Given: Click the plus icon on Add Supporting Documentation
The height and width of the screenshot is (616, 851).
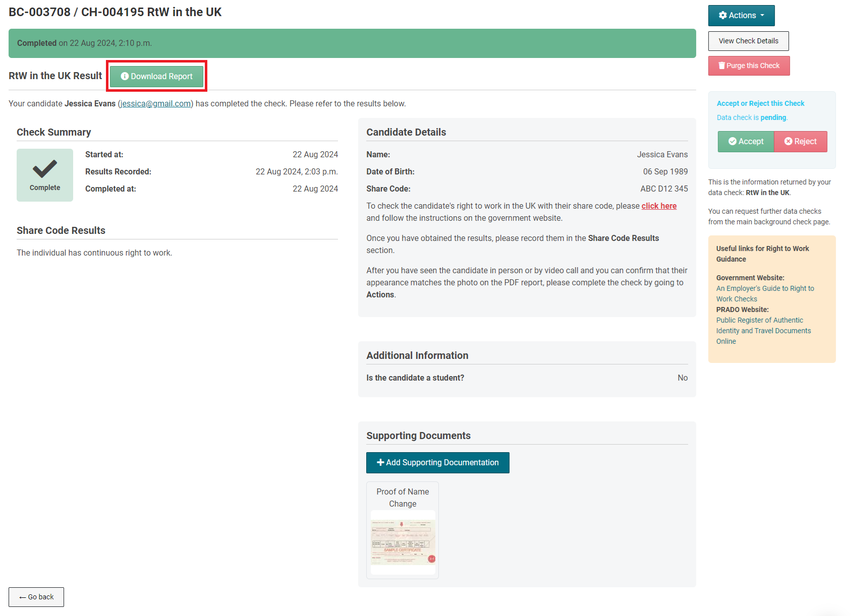Looking at the screenshot, I should (380, 462).
